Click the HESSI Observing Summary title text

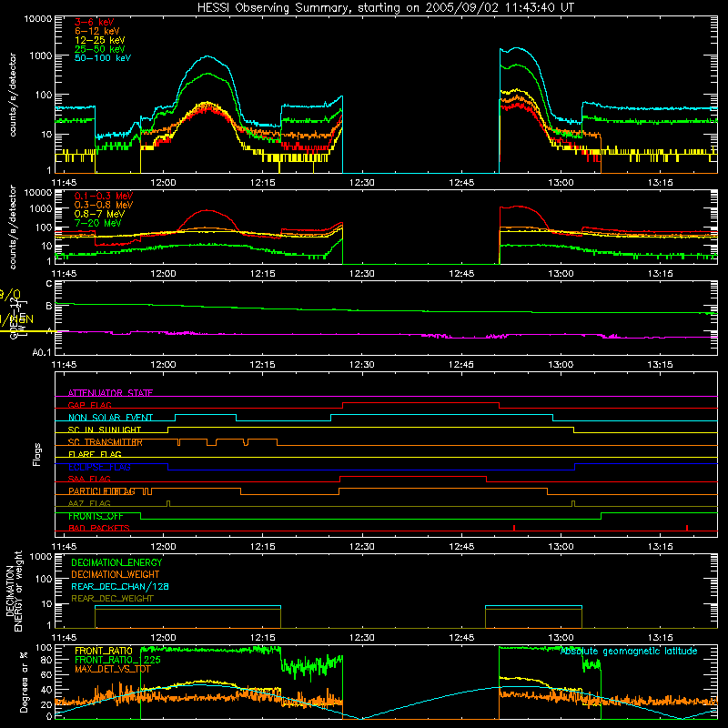point(385,8)
